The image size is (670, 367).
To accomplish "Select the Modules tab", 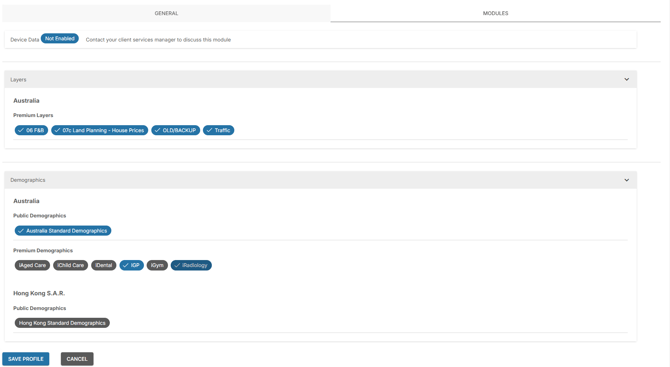I will point(495,13).
